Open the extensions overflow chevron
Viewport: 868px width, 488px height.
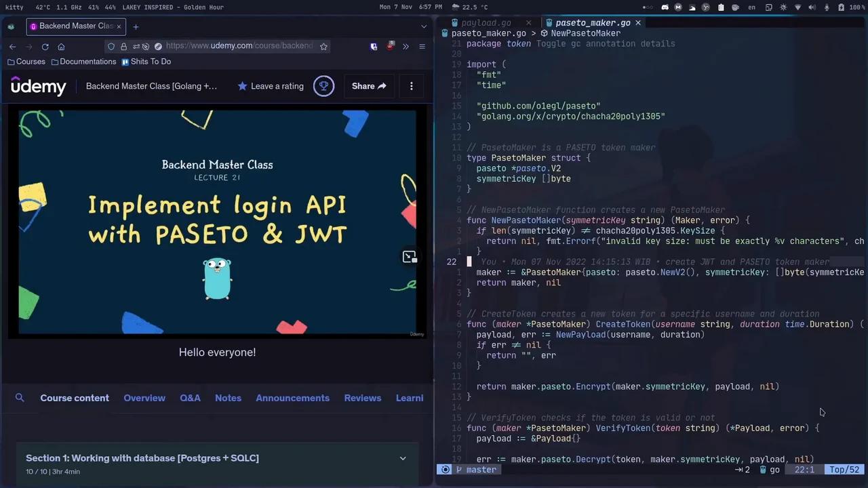pyautogui.click(x=406, y=45)
